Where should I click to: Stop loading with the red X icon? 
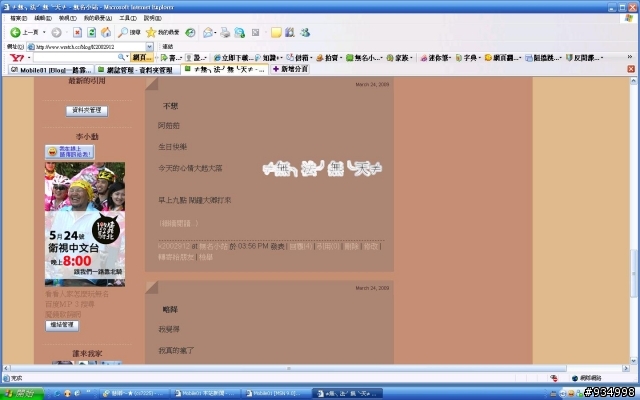coord(77,33)
